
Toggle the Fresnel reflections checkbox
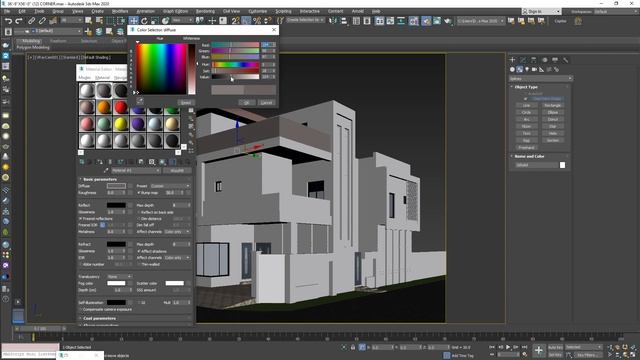pyautogui.click(x=80, y=218)
